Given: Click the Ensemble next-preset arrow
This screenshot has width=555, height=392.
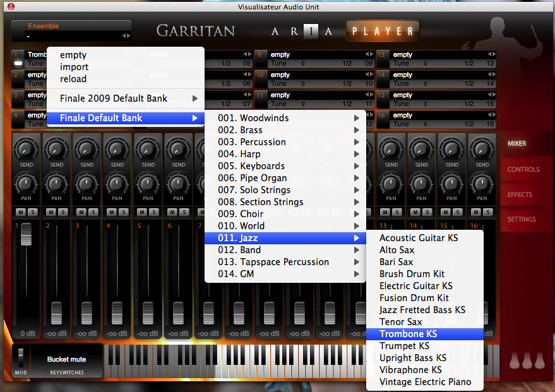Looking at the screenshot, I should [x=129, y=36].
